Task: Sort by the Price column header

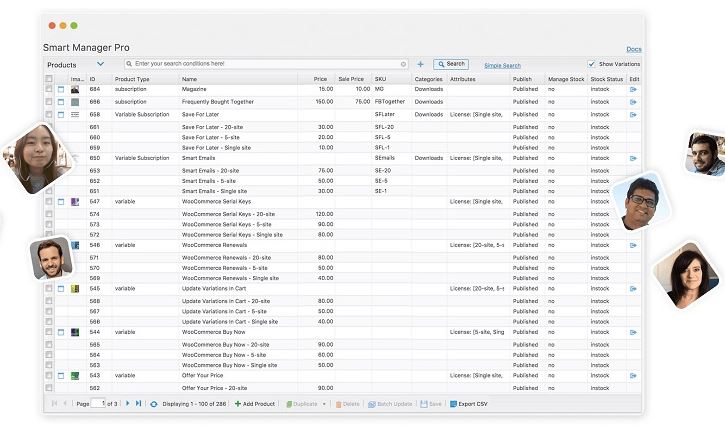Action: tap(320, 78)
